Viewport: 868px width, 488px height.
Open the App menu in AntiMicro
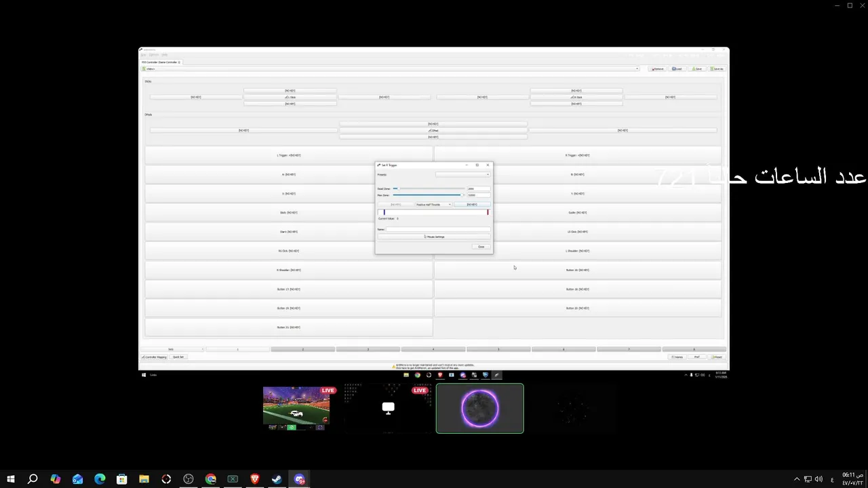pos(143,55)
